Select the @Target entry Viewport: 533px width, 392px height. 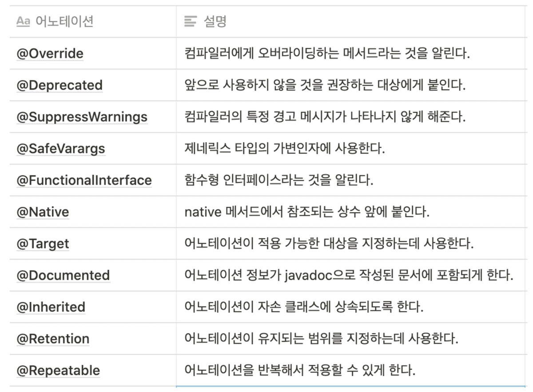pyautogui.click(x=43, y=244)
